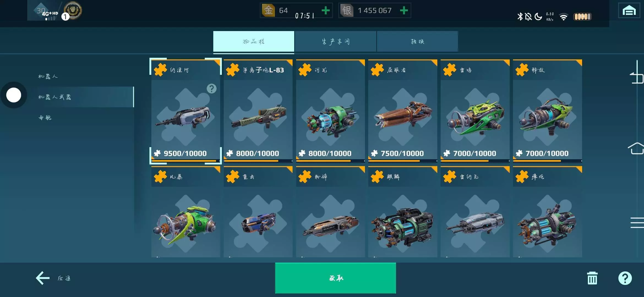The width and height of the screenshot is (644, 297).
Task: Add gold with the green plus
Action: (x=326, y=10)
